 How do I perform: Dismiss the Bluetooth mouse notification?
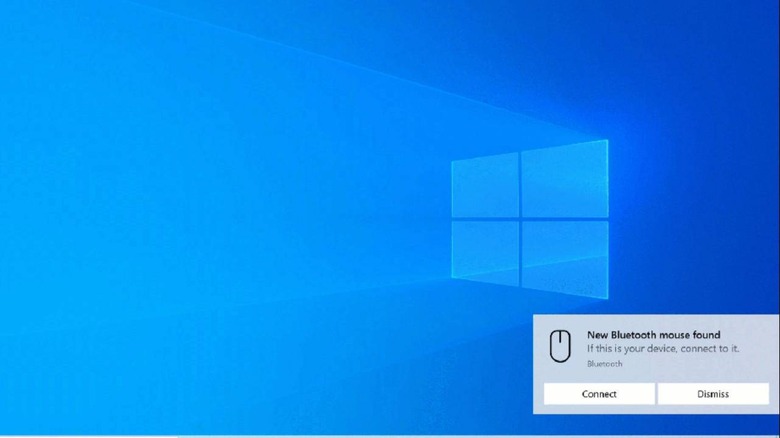(x=713, y=394)
